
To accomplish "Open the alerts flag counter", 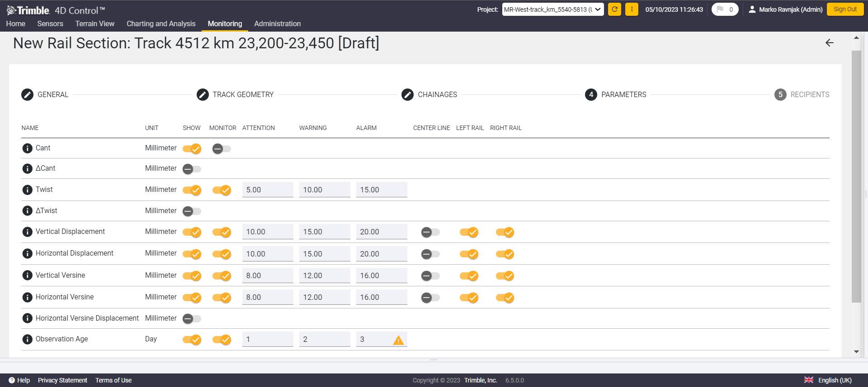I will 725,9.
